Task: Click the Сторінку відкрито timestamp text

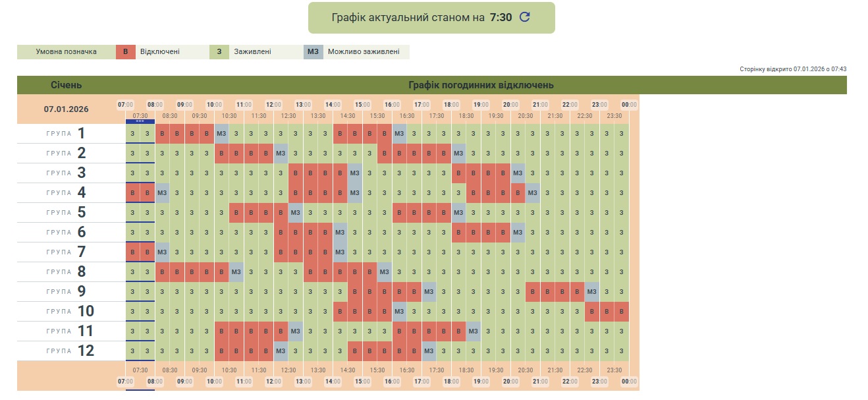Action: pos(792,69)
